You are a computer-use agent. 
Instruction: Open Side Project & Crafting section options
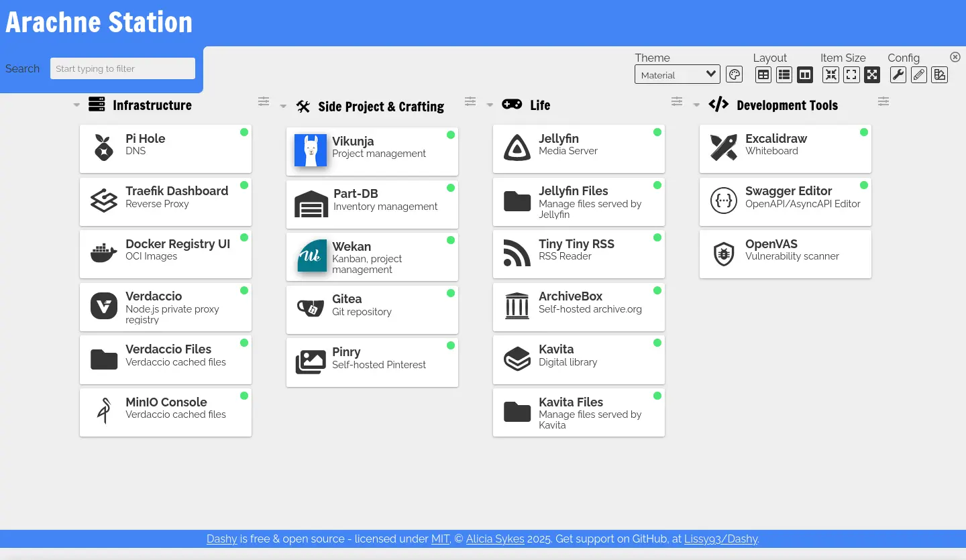(470, 101)
